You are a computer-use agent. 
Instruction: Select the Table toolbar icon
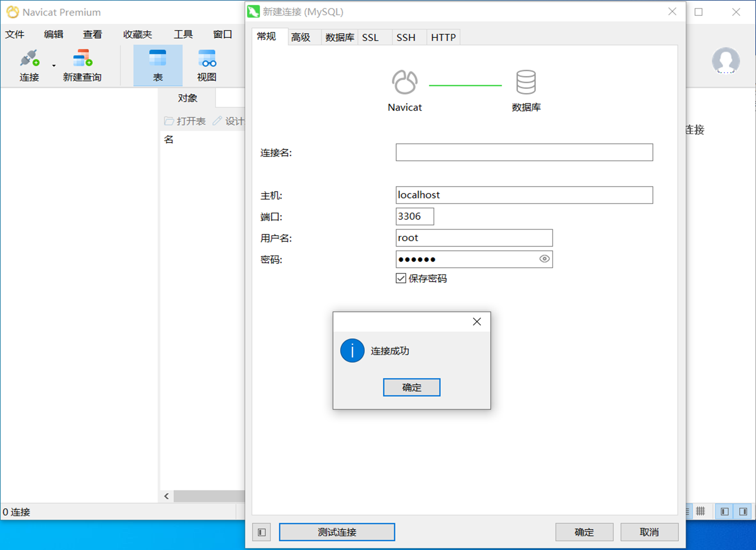(158, 65)
